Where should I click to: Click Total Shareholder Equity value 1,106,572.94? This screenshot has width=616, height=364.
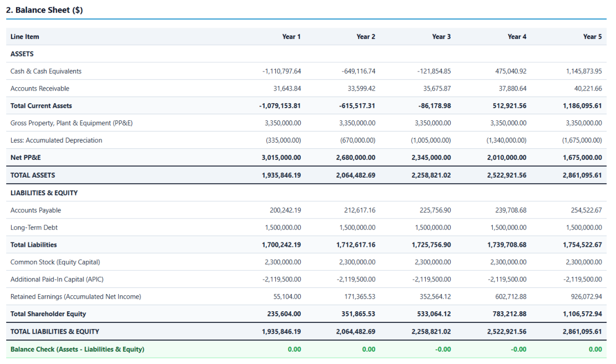coord(582,314)
